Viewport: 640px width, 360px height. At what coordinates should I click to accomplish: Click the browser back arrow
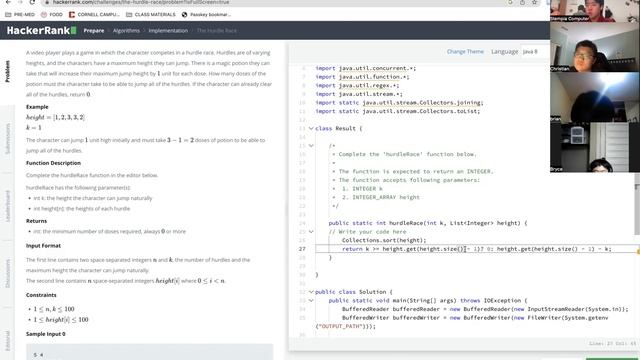(8, 2)
